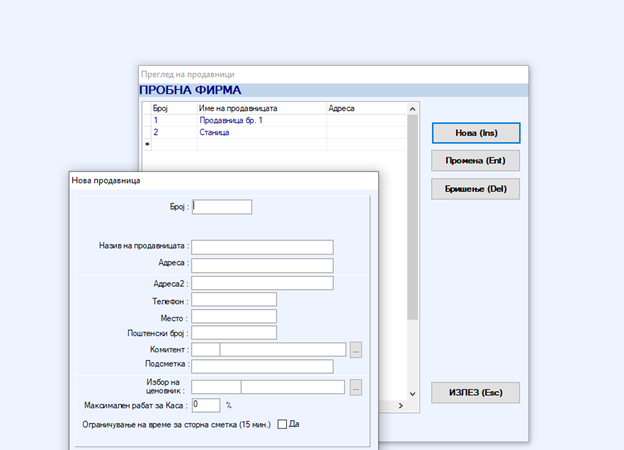Viewport: 624px width, 450px height.
Task: Click into the Адреса text field
Action: pos(262,265)
